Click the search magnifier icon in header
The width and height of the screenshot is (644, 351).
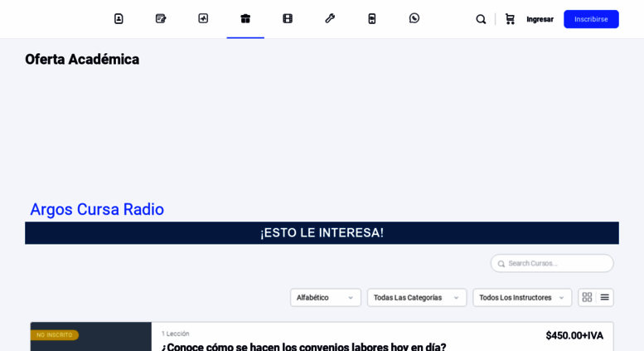[x=481, y=19]
